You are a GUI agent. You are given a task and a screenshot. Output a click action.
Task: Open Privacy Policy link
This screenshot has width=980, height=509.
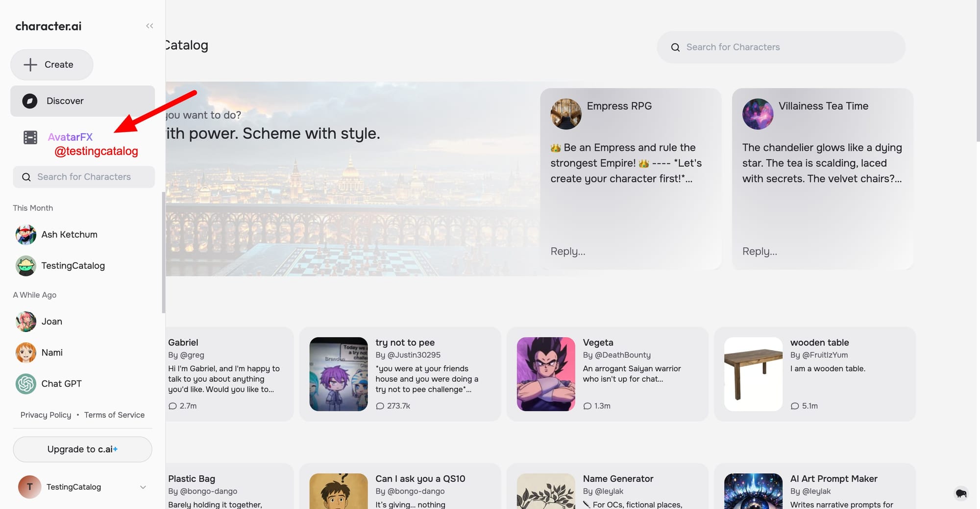pos(46,415)
